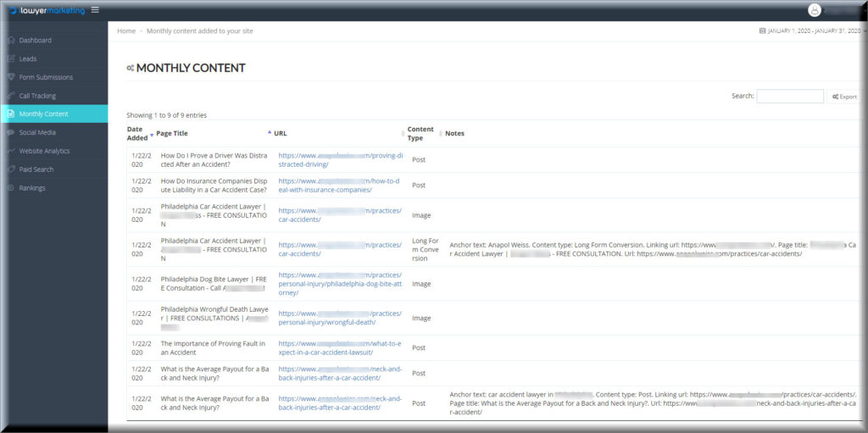
Task: Click the Social Media chat icon
Action: pos(11,132)
